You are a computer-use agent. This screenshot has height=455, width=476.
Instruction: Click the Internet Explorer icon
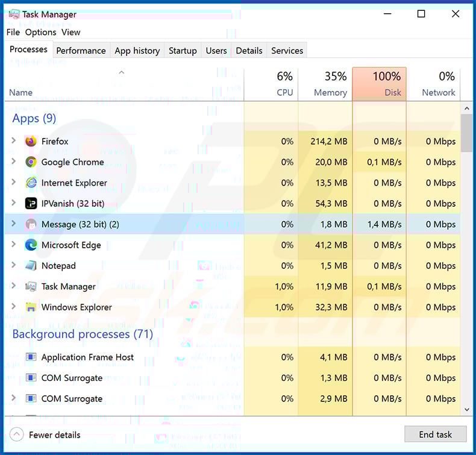click(31, 183)
